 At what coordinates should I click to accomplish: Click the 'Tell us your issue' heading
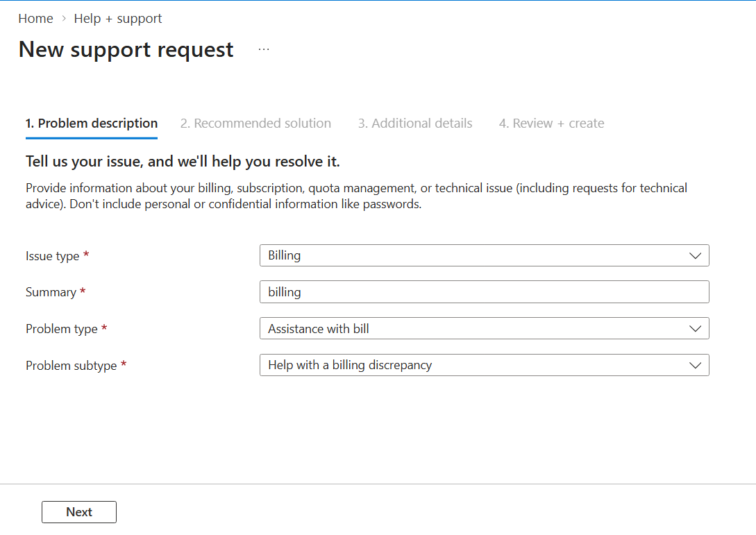click(x=183, y=162)
